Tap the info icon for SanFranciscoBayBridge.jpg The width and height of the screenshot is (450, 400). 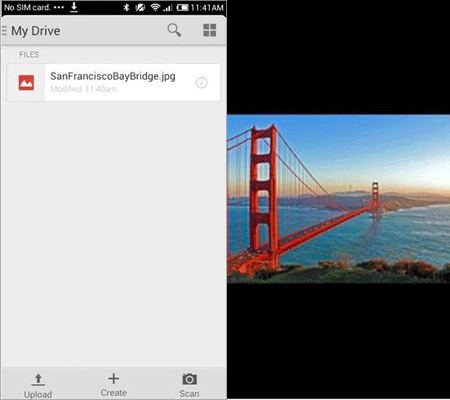pos(201,82)
